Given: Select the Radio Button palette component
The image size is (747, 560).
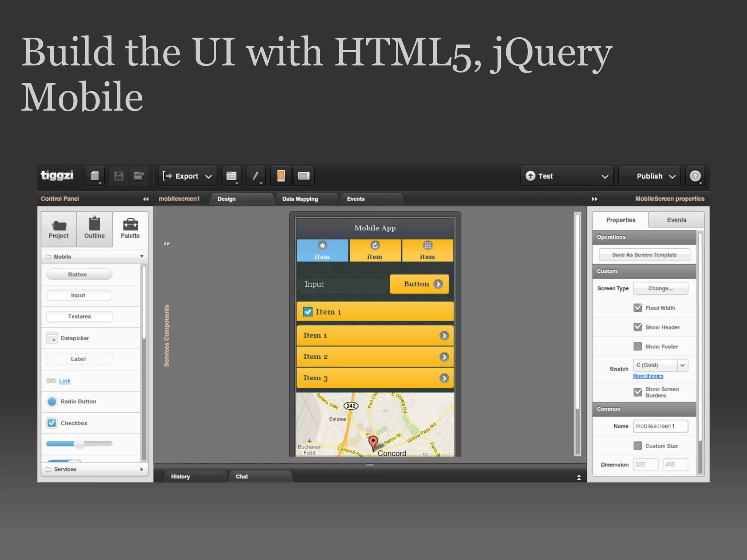Looking at the screenshot, I should pyautogui.click(x=91, y=402).
